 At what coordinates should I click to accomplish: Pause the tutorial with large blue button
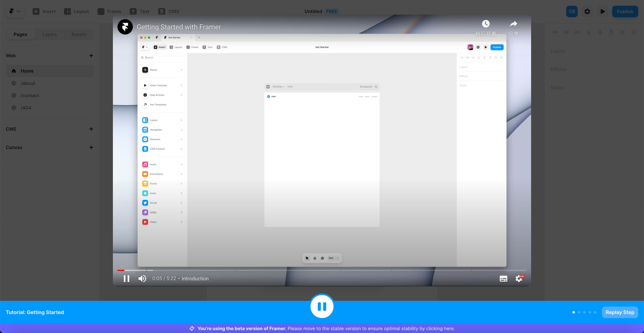click(322, 306)
